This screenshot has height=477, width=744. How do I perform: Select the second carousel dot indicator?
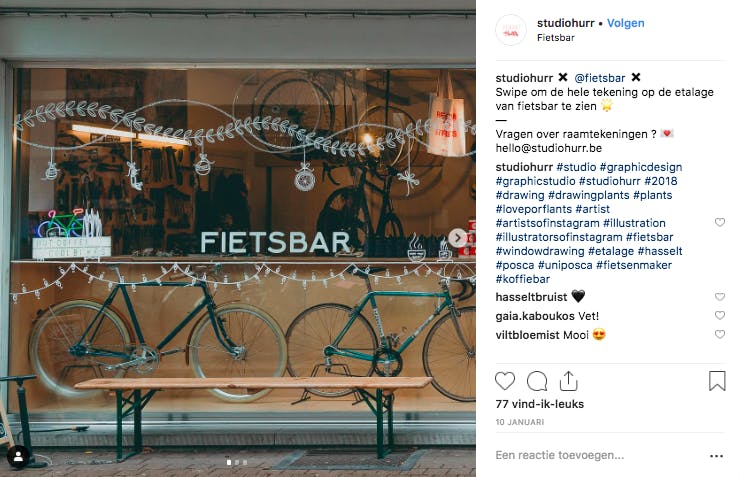click(237, 462)
